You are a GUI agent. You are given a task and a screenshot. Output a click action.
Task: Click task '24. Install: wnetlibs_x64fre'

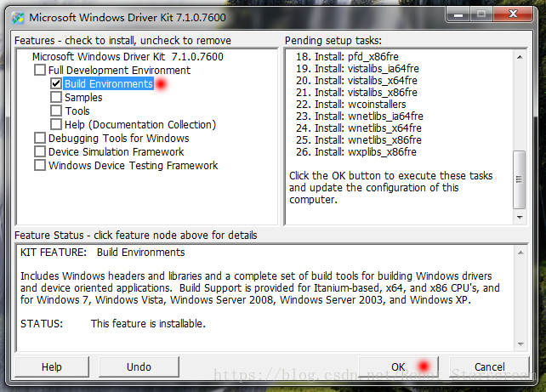point(359,128)
